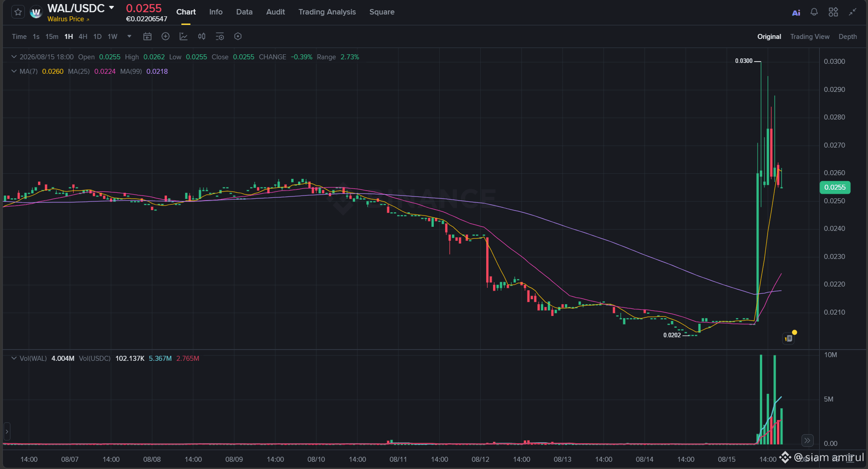Image resolution: width=868 pixels, height=469 pixels.
Task: Open the WAL/USDC pair selector dropdown
Action: tap(111, 8)
